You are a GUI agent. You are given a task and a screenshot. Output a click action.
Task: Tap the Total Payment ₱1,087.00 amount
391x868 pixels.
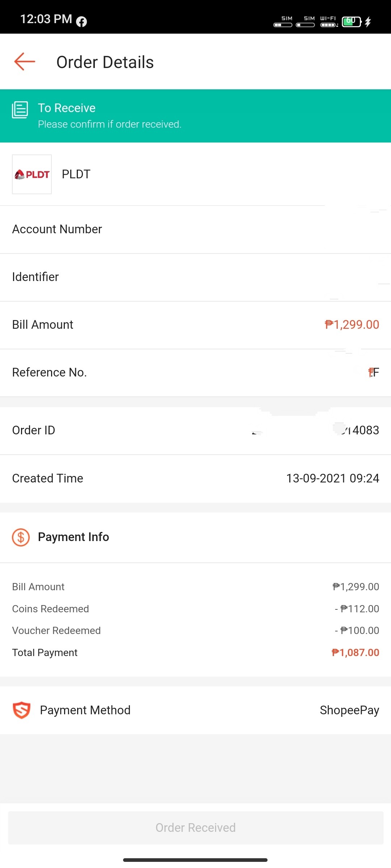355,652
